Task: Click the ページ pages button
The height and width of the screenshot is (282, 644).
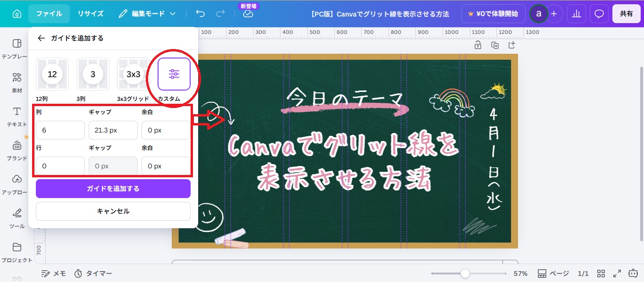Action: pos(553,274)
